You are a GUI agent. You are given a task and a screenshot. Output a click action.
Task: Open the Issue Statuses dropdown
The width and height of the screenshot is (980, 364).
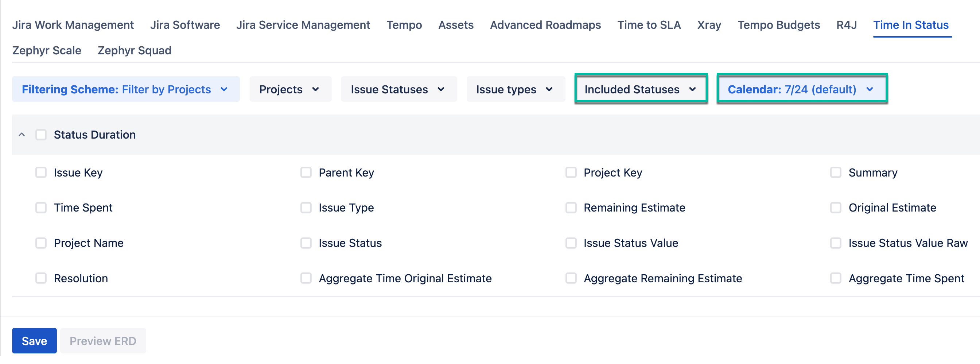pos(399,89)
